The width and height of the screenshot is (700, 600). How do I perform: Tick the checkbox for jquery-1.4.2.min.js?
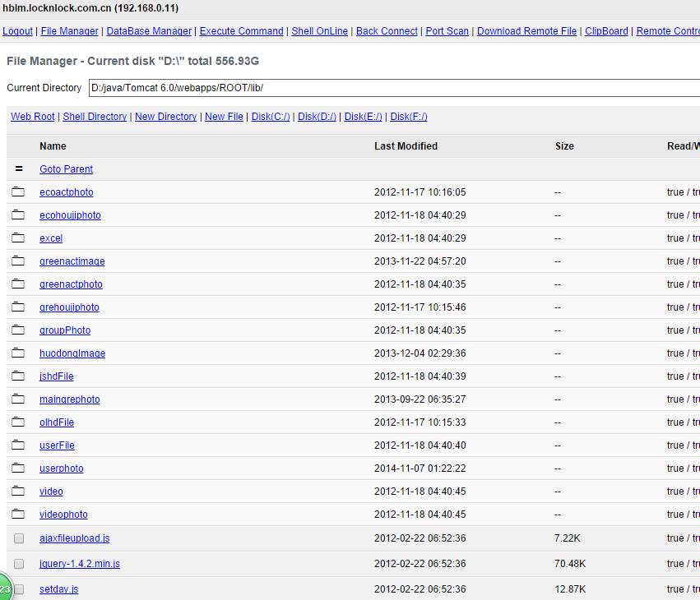[x=19, y=564]
